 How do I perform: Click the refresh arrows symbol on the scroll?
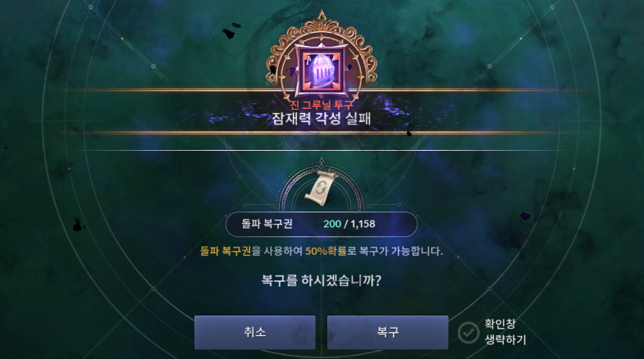coord(320,188)
